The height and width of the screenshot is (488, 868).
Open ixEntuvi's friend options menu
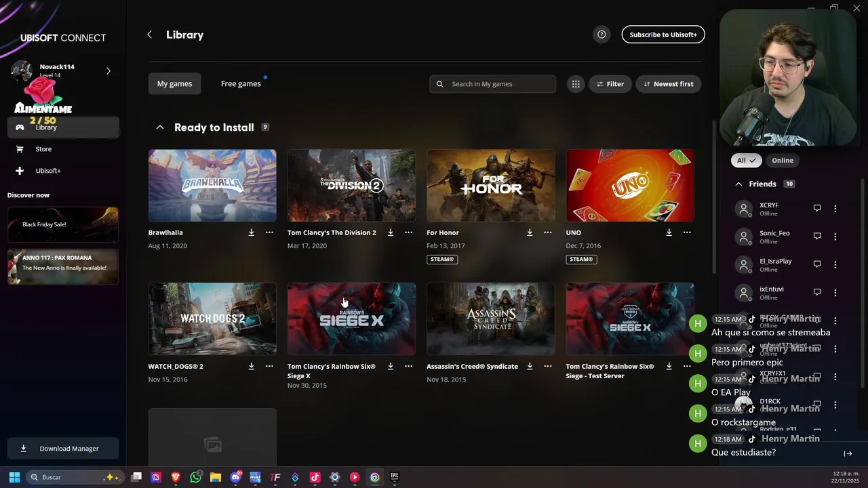click(x=835, y=293)
